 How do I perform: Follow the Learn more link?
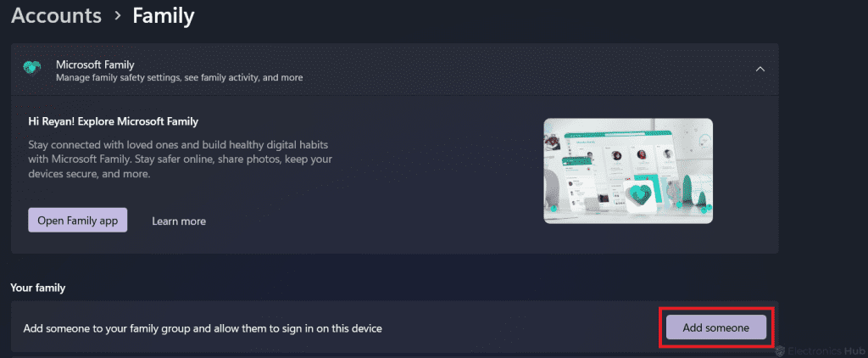[x=179, y=221]
